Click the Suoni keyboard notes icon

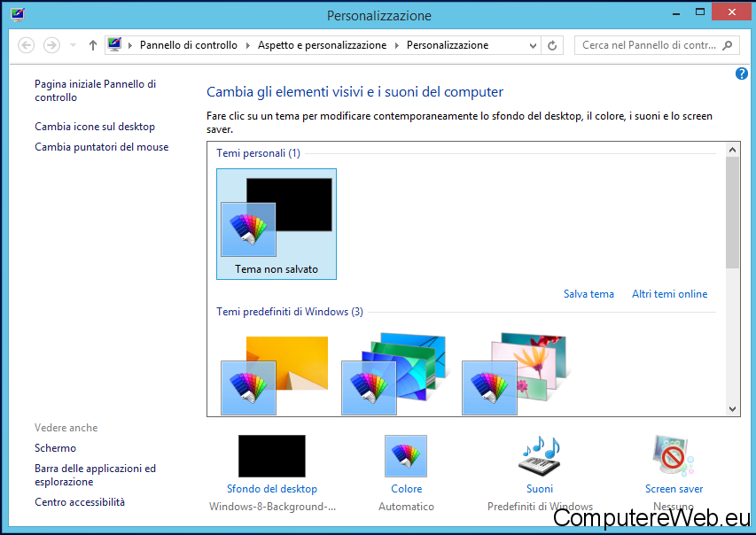coord(541,456)
